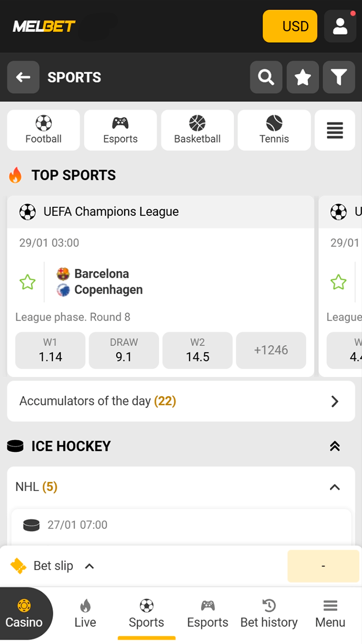Open the filter funnel icon
This screenshot has width=362, height=644.
pos(339,77)
